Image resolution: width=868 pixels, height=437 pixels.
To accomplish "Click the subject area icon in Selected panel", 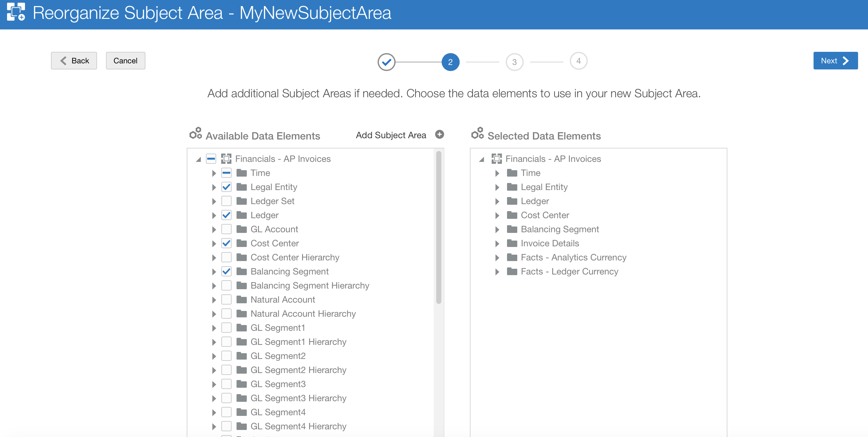I will coord(496,159).
